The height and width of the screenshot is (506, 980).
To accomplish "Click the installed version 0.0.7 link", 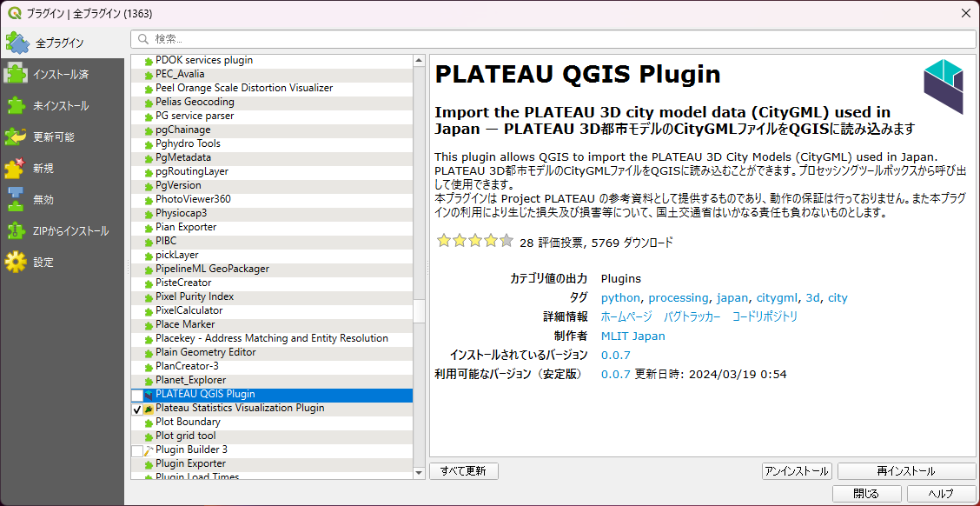I will tap(616, 356).
